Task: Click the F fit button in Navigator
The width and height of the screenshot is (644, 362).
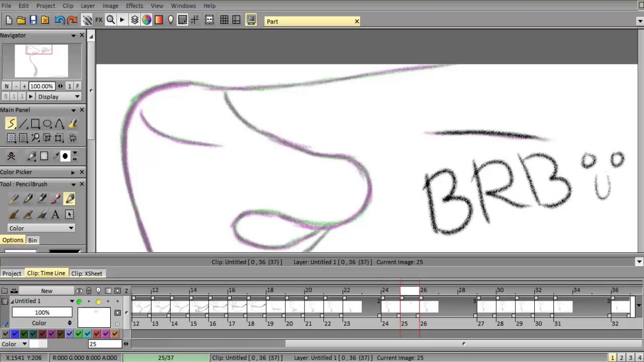Action: pyautogui.click(x=77, y=86)
